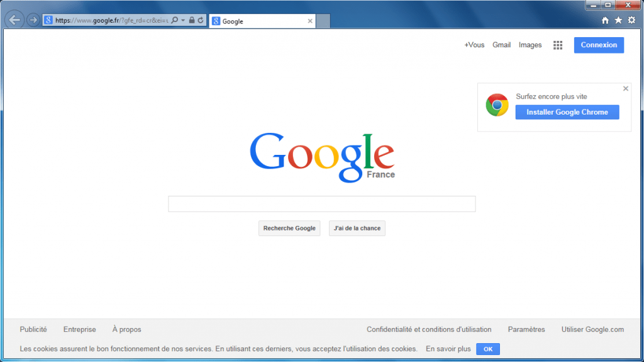Click the Google France logo
644x362 pixels.
[x=323, y=157]
